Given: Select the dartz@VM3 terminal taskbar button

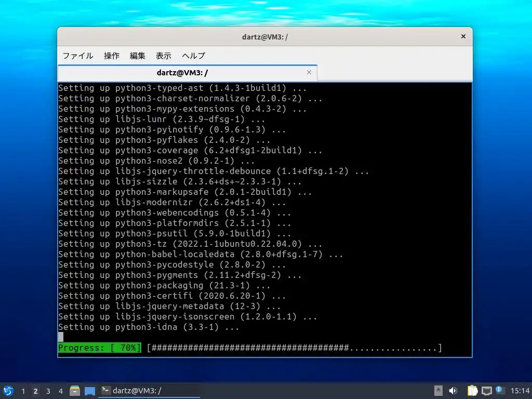Looking at the screenshot, I should (149, 391).
